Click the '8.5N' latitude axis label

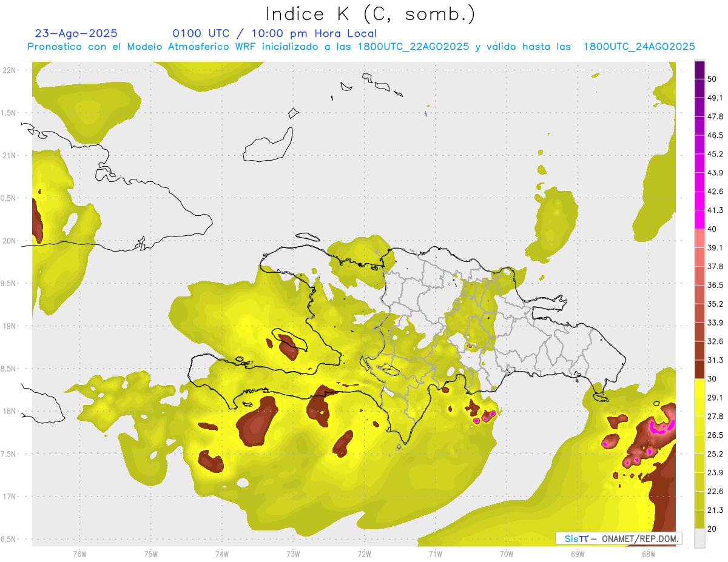9,369
